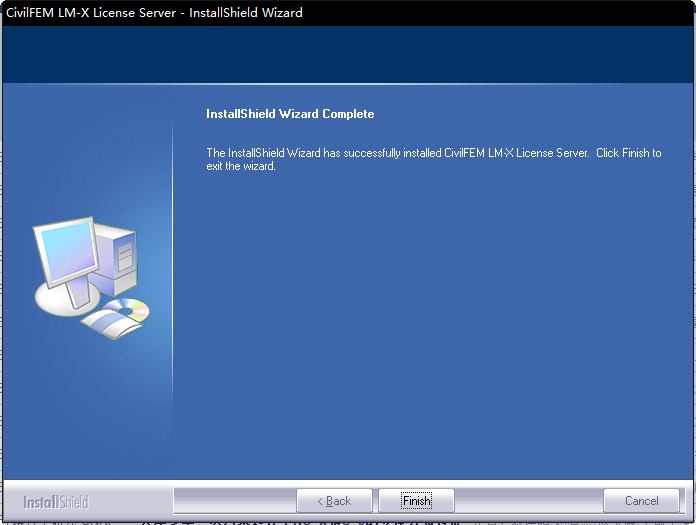The height and width of the screenshot is (525, 696).
Task: Click the computer and CD setup graphic
Action: (91, 278)
